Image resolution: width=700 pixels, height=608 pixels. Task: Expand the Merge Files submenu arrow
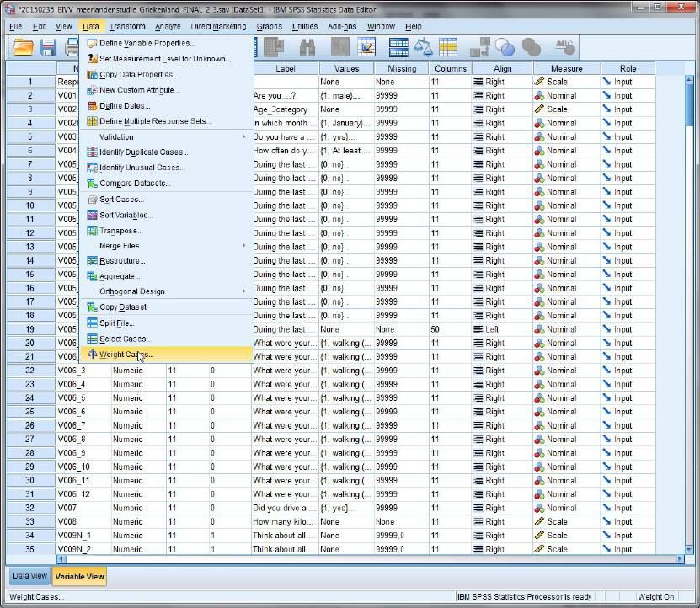243,246
